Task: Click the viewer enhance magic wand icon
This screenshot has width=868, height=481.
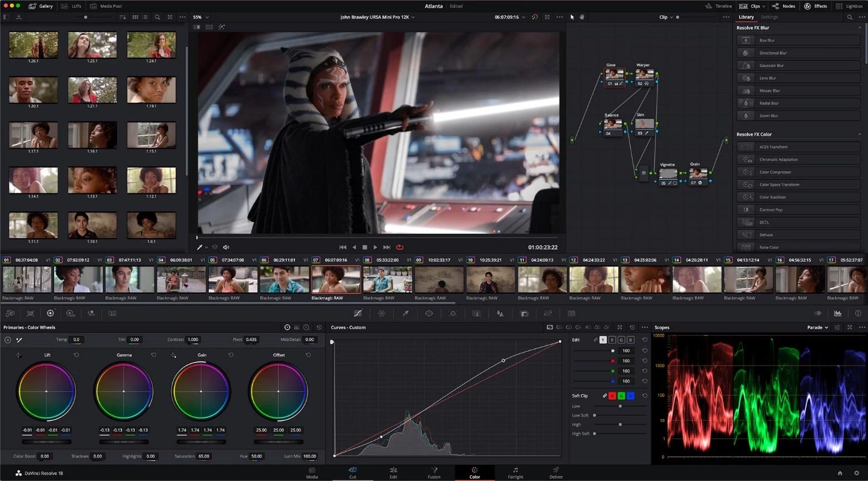Action: pyautogui.click(x=222, y=27)
